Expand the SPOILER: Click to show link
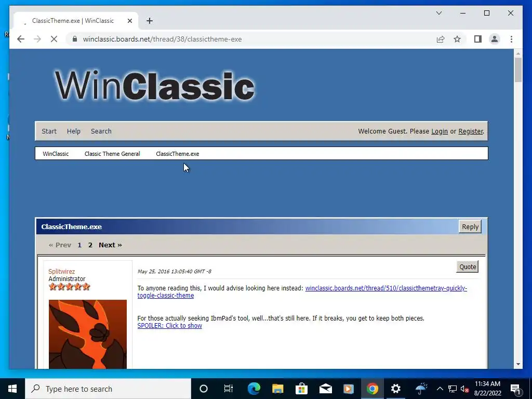The width and height of the screenshot is (532, 399). pyautogui.click(x=170, y=326)
